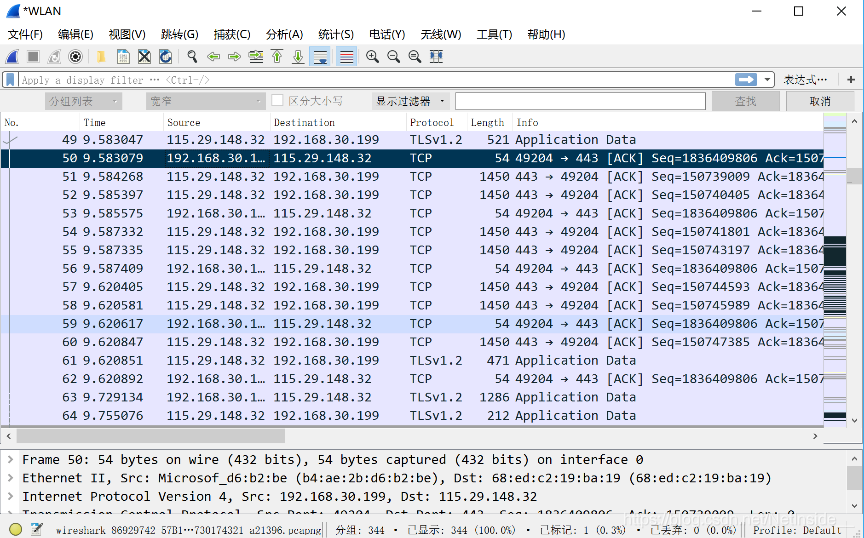Viewport: 864px width, 538px height.
Task: Click Profile: Default in status bar
Action: pos(797,530)
